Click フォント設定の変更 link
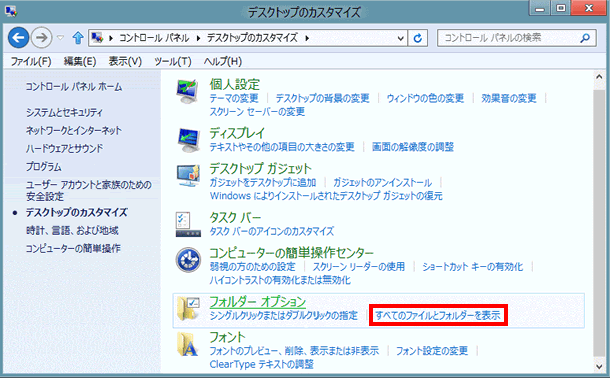 432,351
